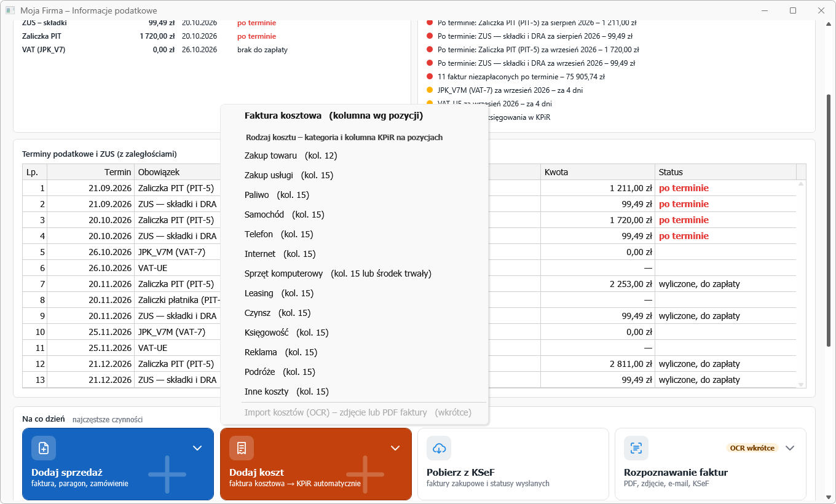Click the 2 811,00 zł amount cell

tap(597, 364)
